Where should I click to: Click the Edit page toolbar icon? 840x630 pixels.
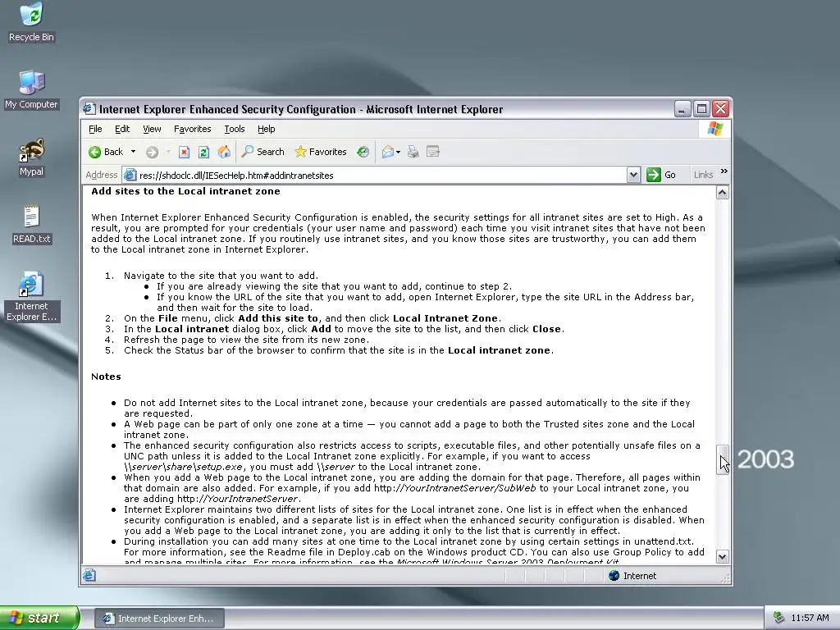433,152
